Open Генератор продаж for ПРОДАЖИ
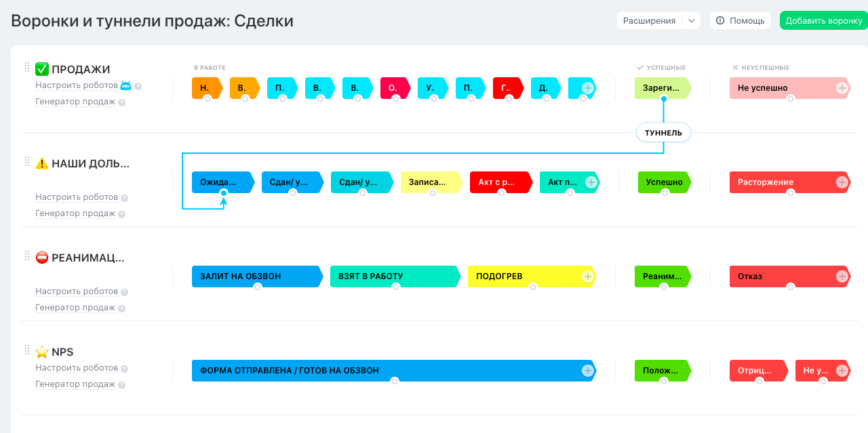868x433 pixels. pos(76,102)
